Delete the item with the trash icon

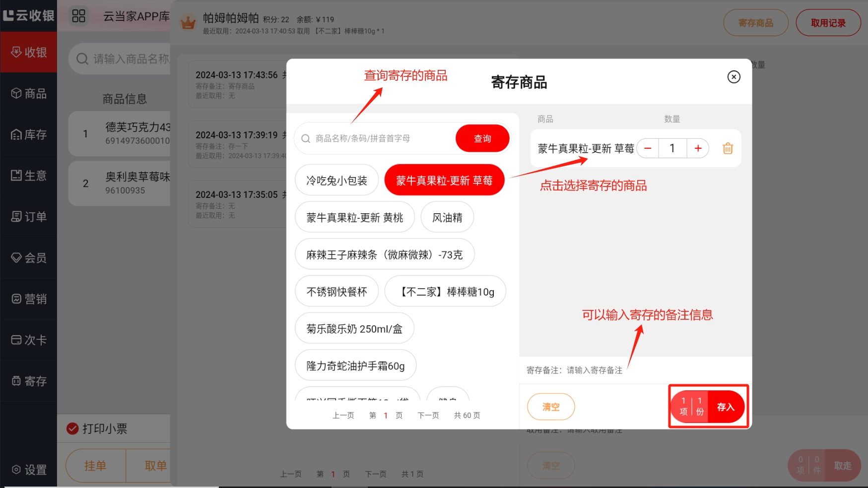(727, 148)
